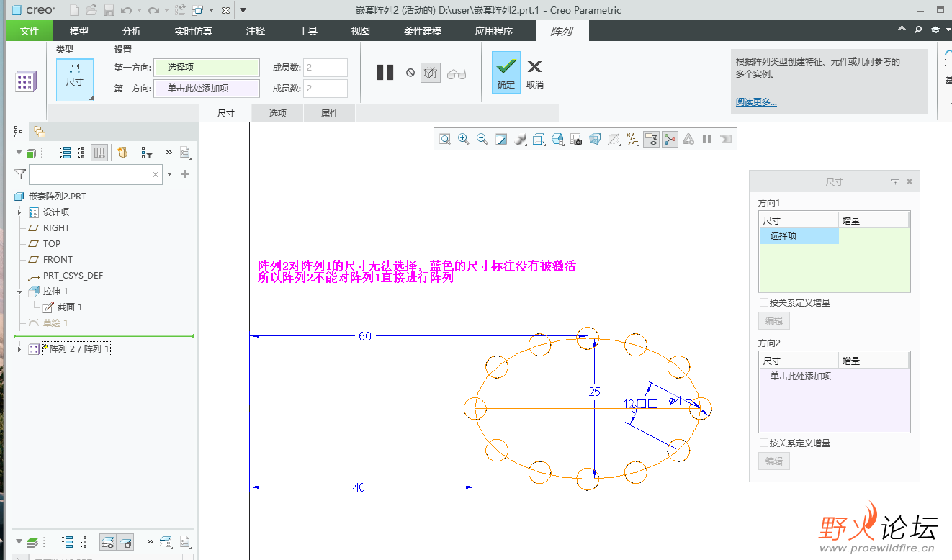Click the Pause feature icon

pyautogui.click(x=385, y=72)
